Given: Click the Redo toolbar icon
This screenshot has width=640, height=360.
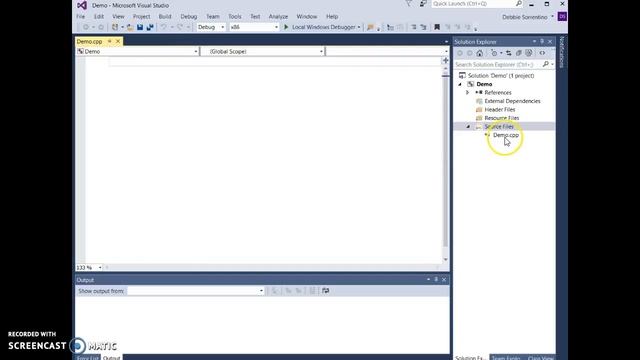Looking at the screenshot, I should coord(180,27).
